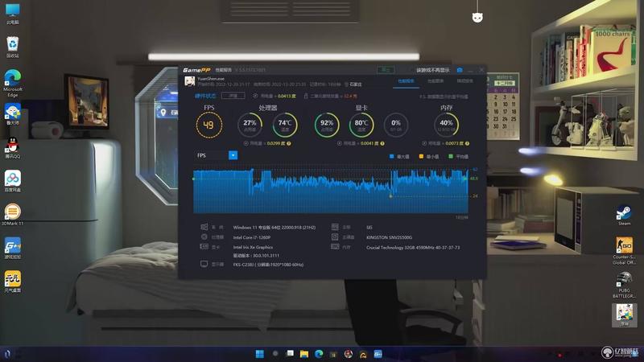Click the 'KINGSTON SNV2S500G' text
This screenshot has width=644, height=362.
click(389, 237)
